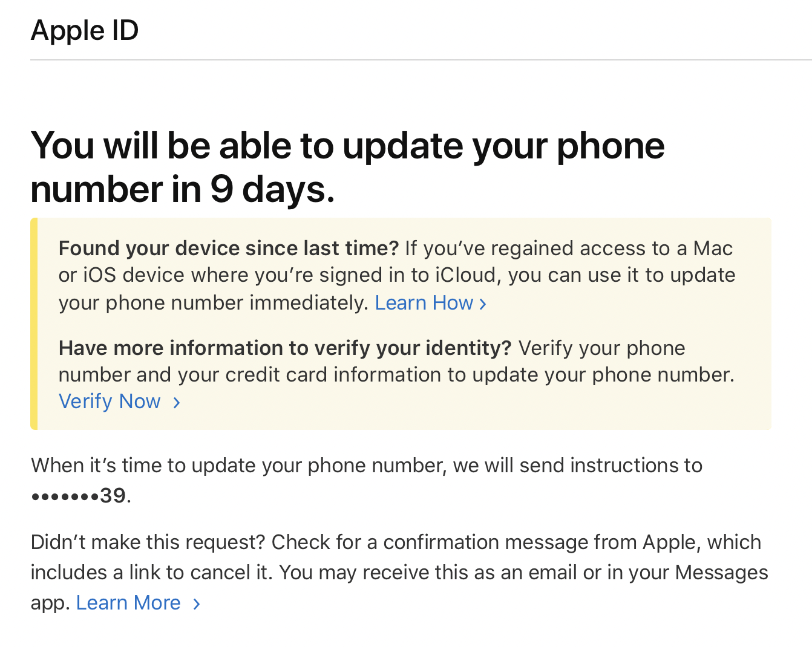The width and height of the screenshot is (812, 647).
Task: Click the divider line under Apple ID
Action: pyautogui.click(x=406, y=59)
